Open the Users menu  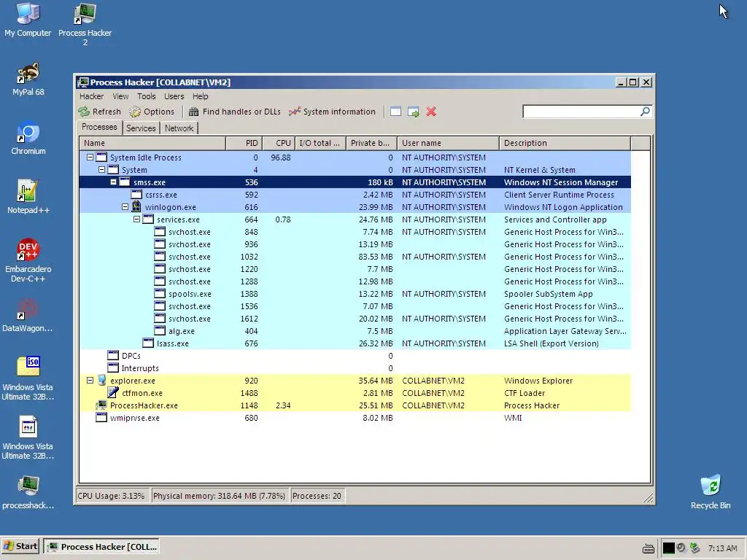point(174,96)
